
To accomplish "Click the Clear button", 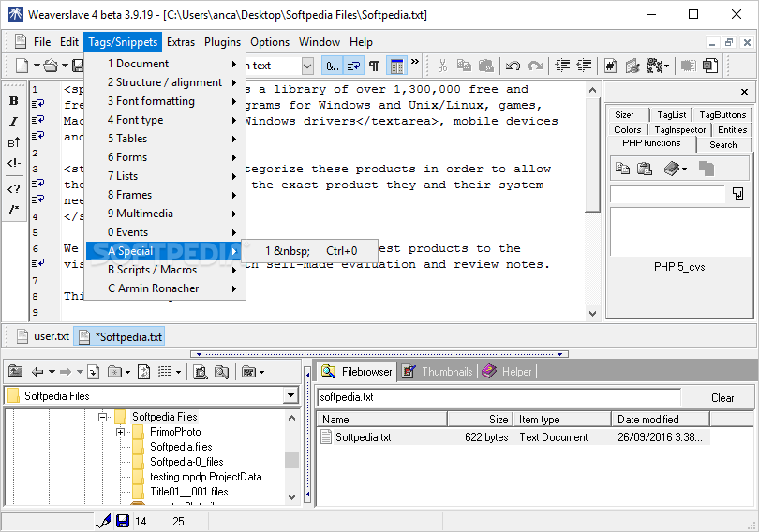I will pyautogui.click(x=722, y=397).
